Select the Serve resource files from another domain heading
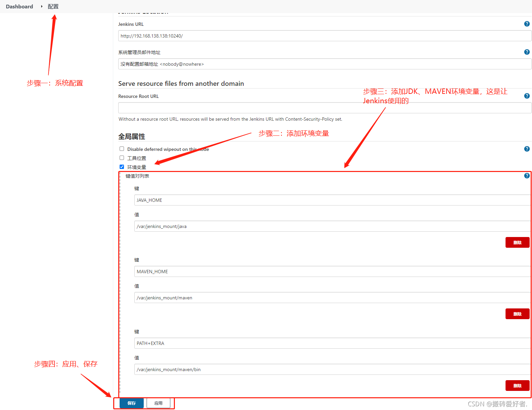Viewport: 532px width, 410px height. tap(181, 83)
